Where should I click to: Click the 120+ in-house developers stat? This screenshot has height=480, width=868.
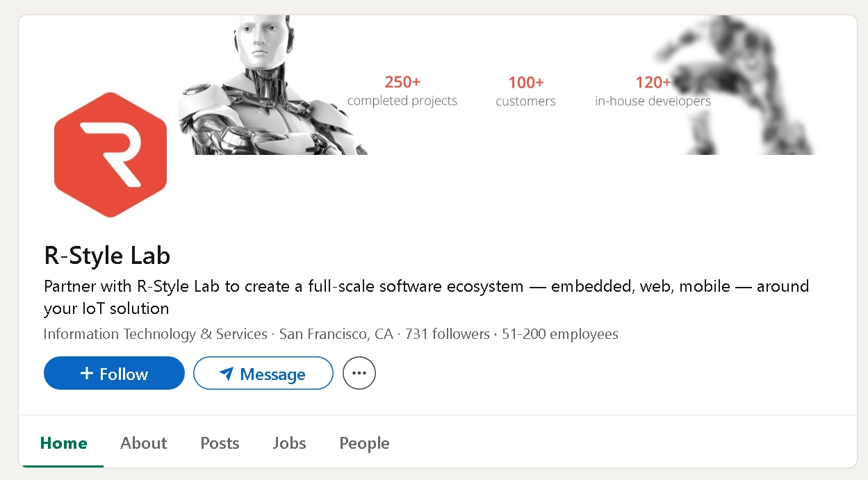tap(653, 92)
